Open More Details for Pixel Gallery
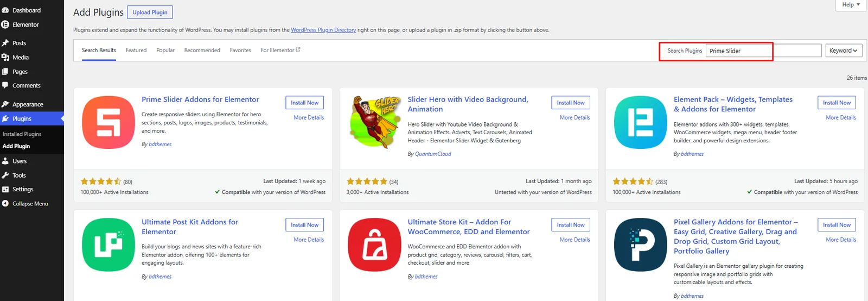 point(841,240)
